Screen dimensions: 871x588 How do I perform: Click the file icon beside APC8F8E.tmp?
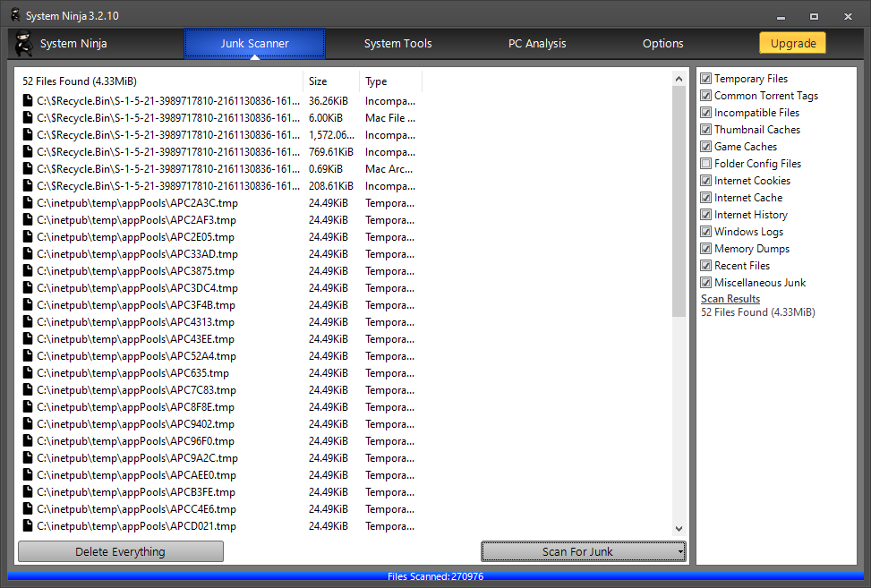pyautogui.click(x=27, y=407)
